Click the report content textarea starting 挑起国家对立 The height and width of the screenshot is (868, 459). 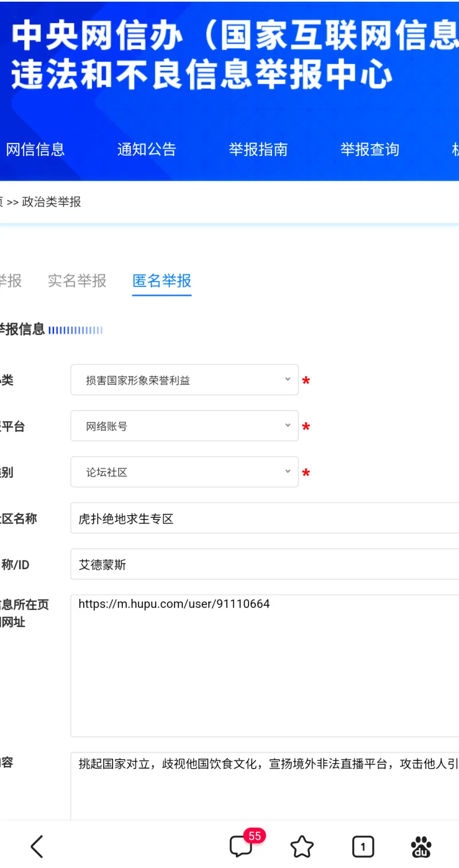point(264,786)
